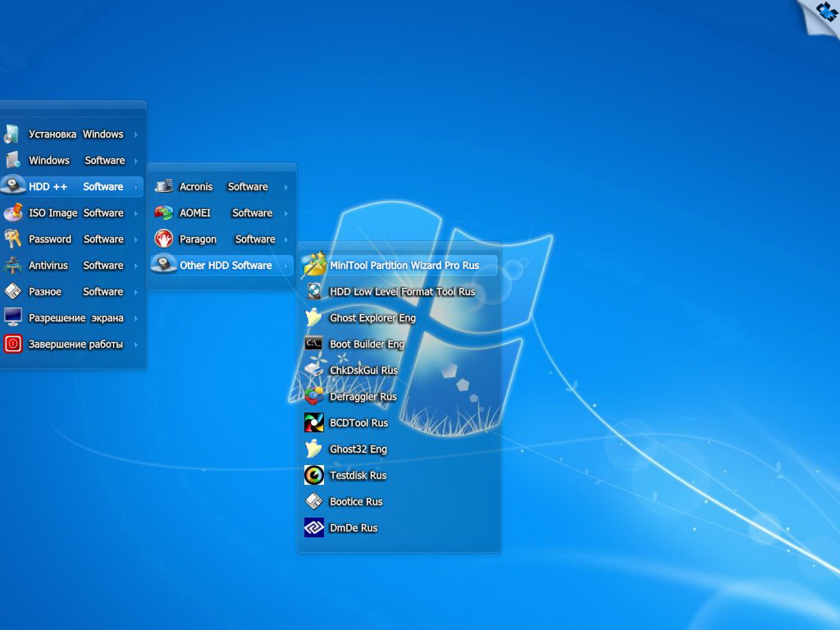Click the ChkDskGui drive icon

[313, 370]
